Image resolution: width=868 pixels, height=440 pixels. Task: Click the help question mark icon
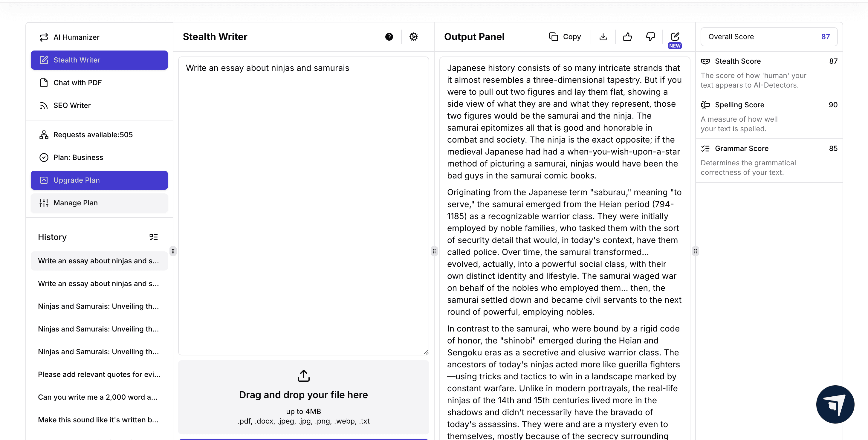pos(389,37)
